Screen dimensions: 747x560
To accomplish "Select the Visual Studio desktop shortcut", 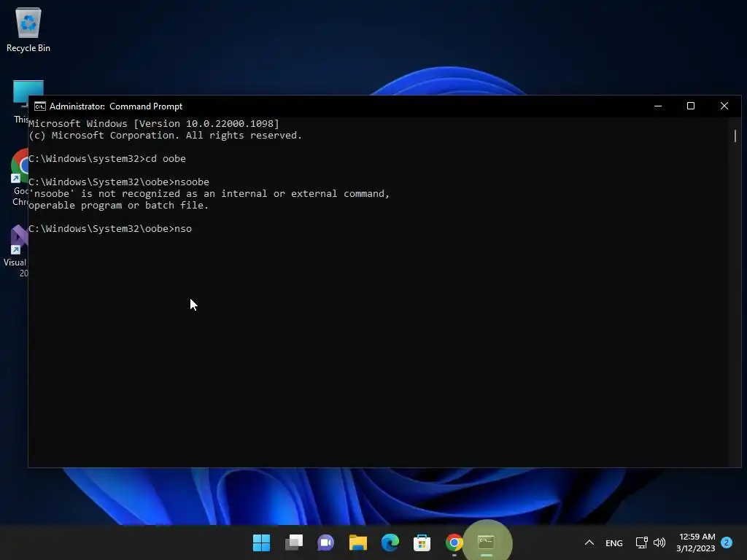I will pos(16,251).
